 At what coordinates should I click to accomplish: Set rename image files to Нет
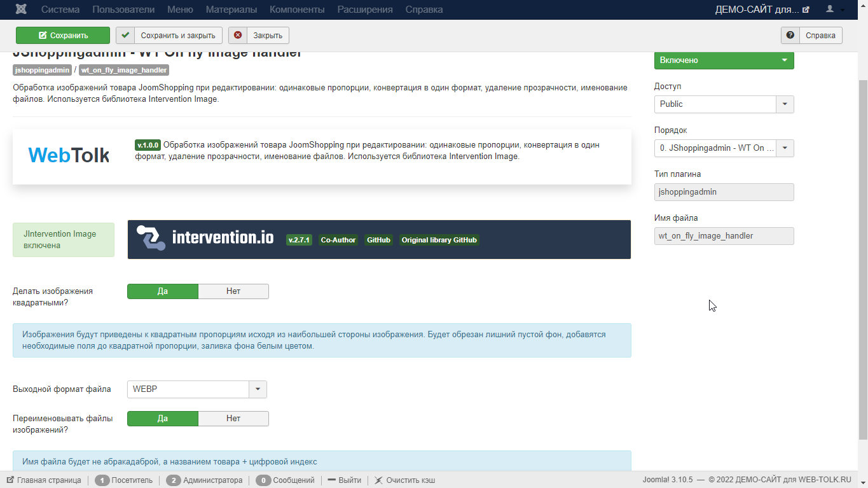233,419
